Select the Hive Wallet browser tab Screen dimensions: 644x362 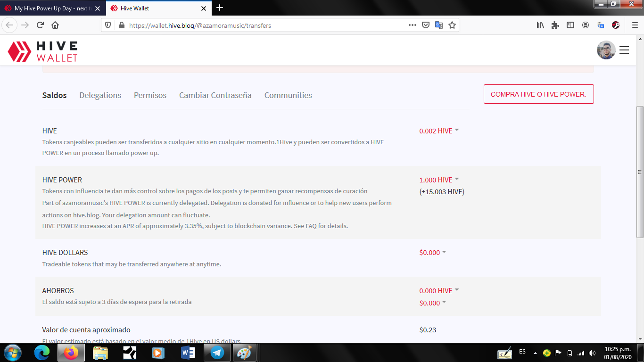[158, 8]
